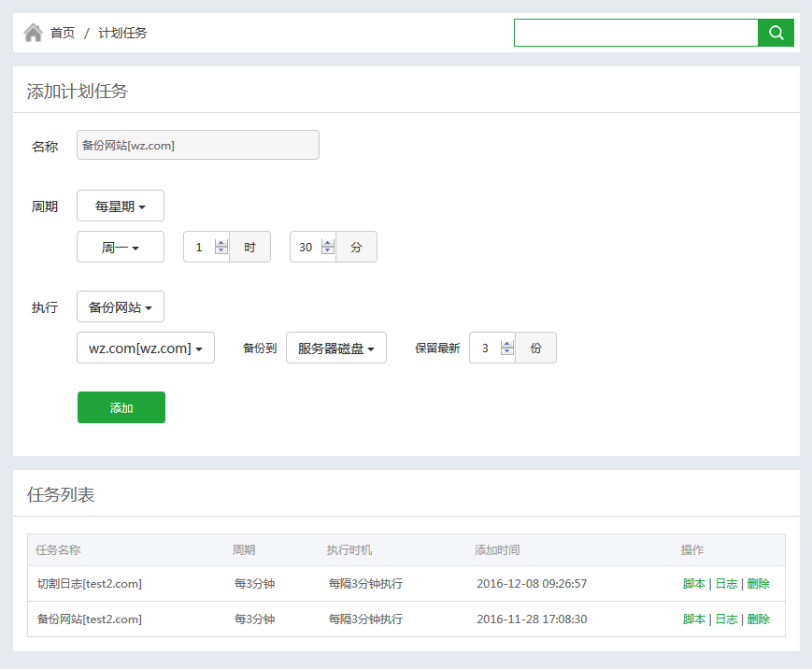Open the 周一 weekday dropdown
Viewport: 812px width, 669px height.
click(x=121, y=248)
